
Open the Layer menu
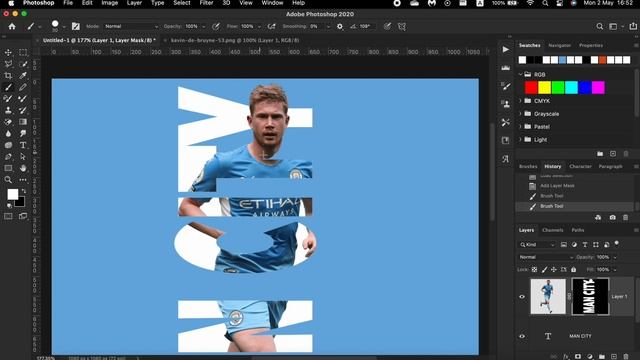pos(134,3)
